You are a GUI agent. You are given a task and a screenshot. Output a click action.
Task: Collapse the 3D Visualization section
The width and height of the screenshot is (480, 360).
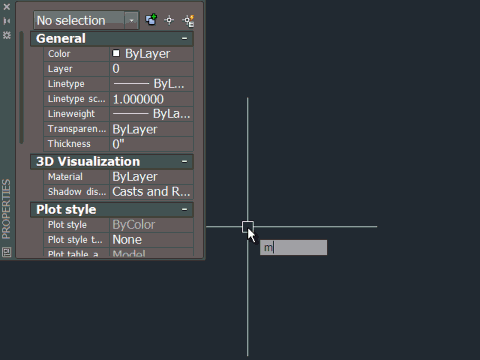(x=184, y=162)
